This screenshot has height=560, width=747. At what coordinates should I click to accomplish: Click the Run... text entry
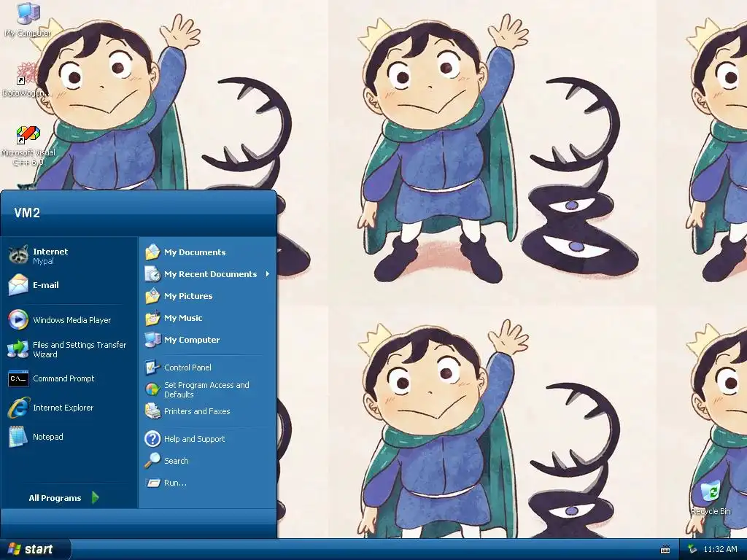[x=175, y=483]
